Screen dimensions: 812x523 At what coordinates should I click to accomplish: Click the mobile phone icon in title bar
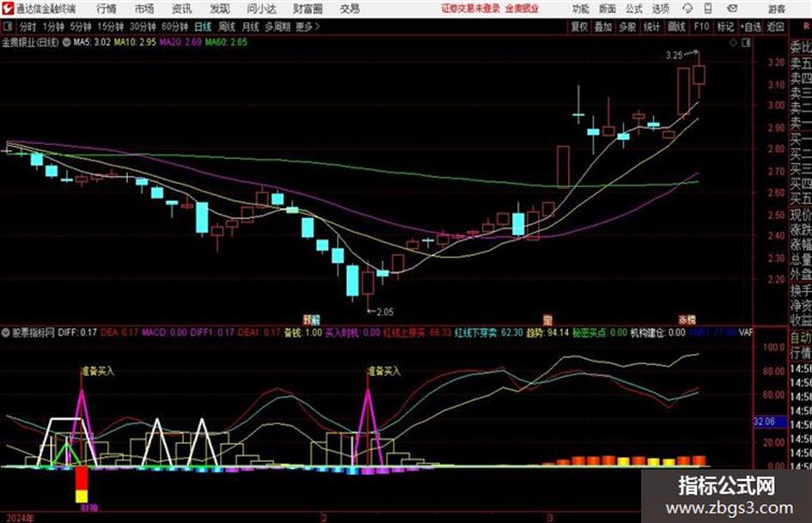708,9
